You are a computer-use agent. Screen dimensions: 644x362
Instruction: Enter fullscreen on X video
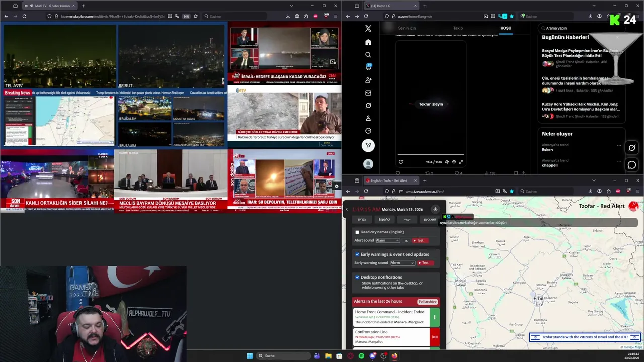(461, 162)
